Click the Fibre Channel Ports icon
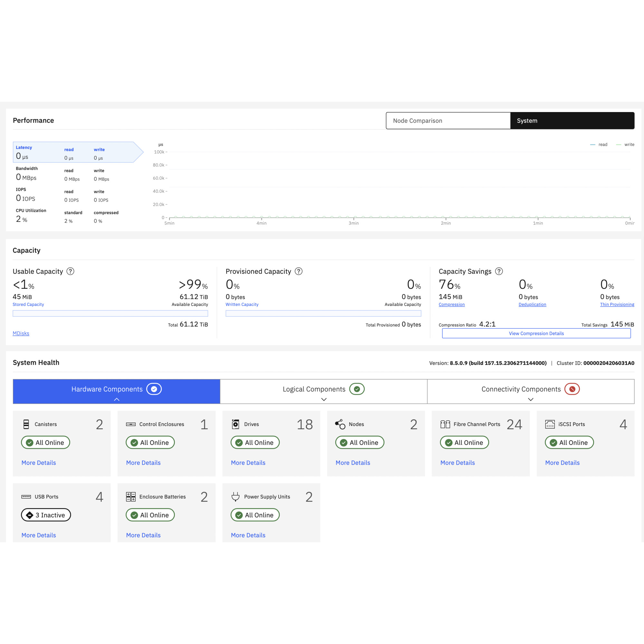644x644 pixels. pos(445,424)
